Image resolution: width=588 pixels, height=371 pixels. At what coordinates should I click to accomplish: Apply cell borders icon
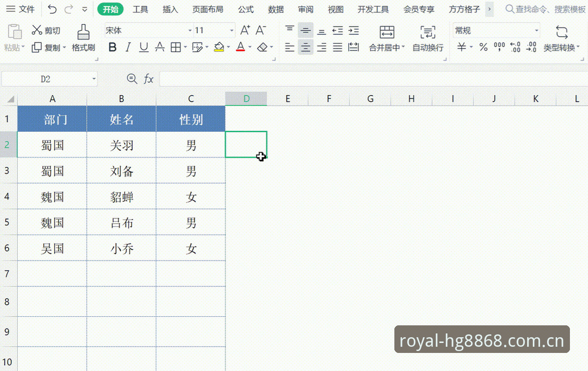coord(175,47)
